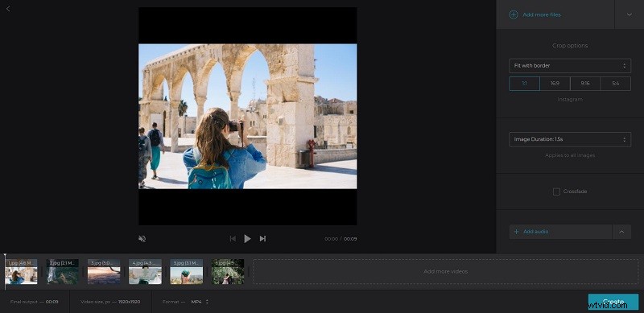The width and height of the screenshot is (644, 313).
Task: Skip to the next clip
Action: tap(262, 239)
